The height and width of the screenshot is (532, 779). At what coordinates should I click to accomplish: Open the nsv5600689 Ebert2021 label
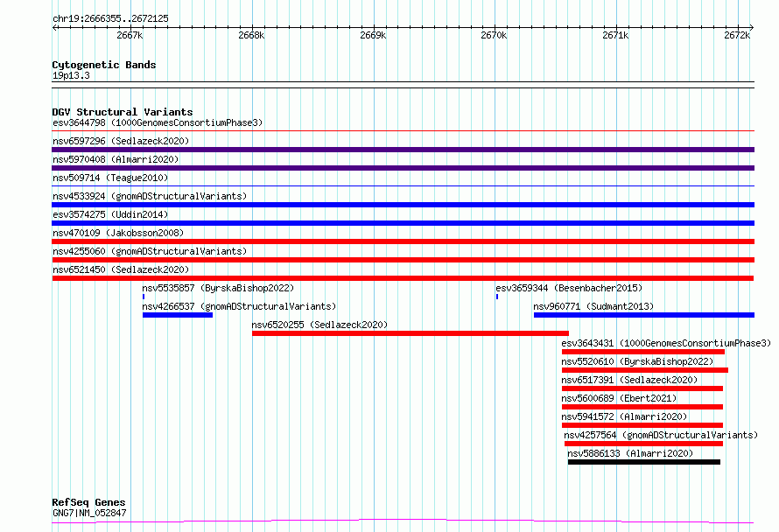(619, 398)
